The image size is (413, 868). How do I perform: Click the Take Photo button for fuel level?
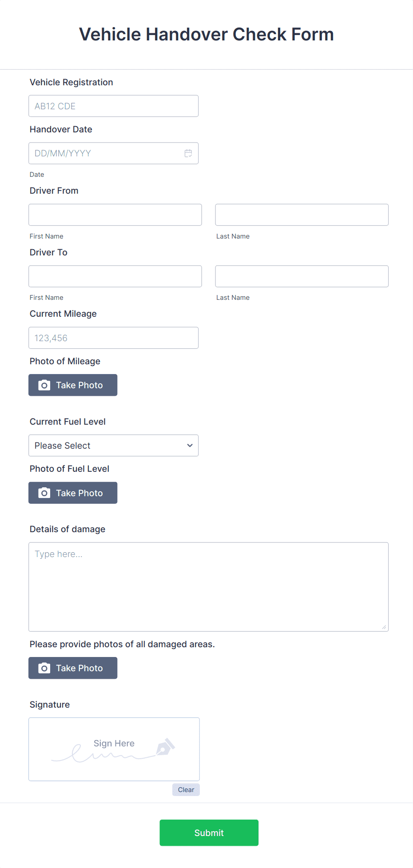tap(72, 493)
